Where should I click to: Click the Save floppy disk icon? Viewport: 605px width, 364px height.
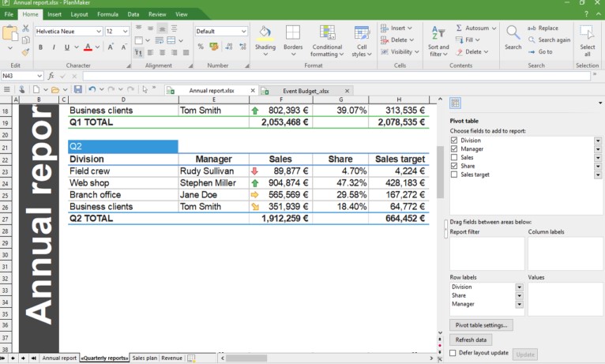(78, 90)
